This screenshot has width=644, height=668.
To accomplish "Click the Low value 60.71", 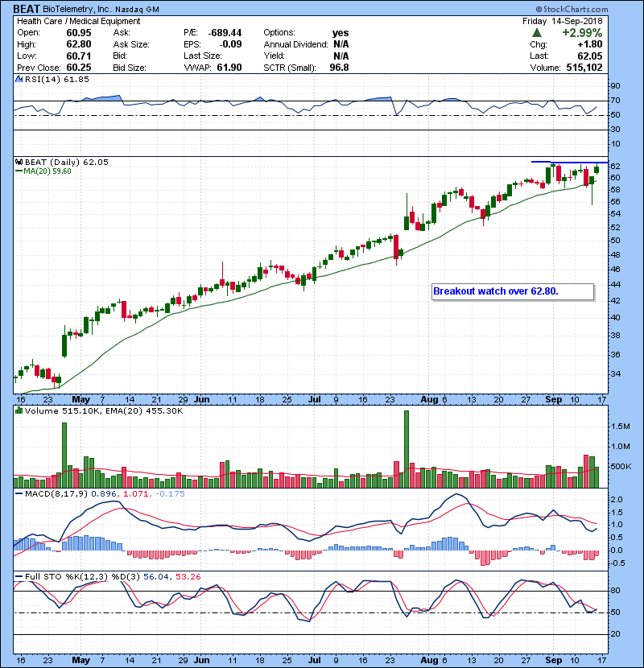I will point(78,56).
